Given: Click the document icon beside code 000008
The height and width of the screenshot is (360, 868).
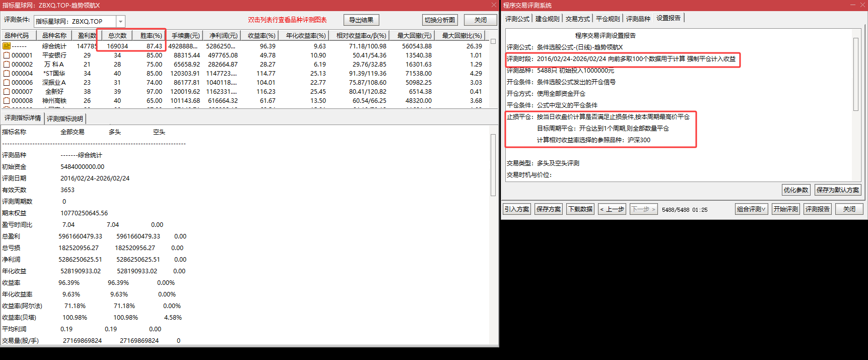Looking at the screenshot, I should coord(7,101).
